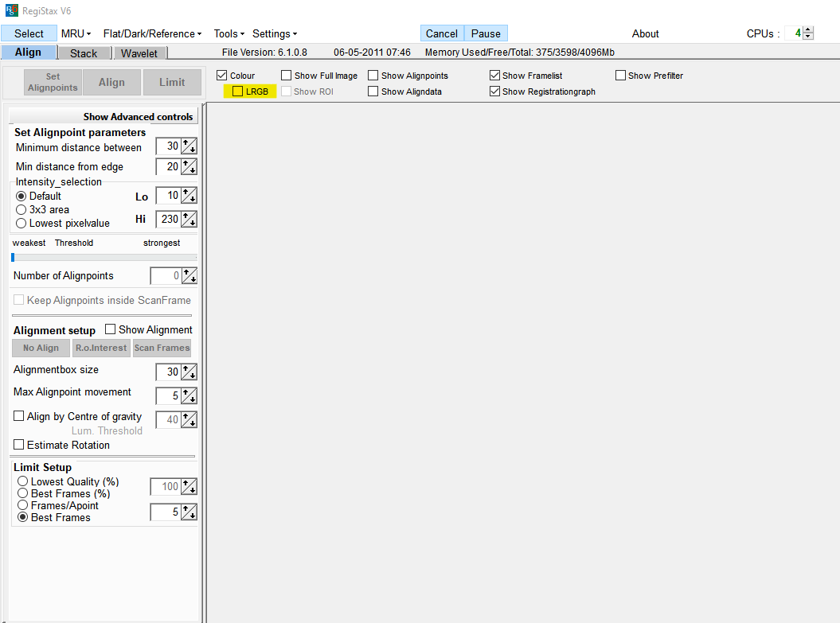Increase the CPUs count with up arrow
The width and height of the screenshot is (840, 623).
[808, 30]
